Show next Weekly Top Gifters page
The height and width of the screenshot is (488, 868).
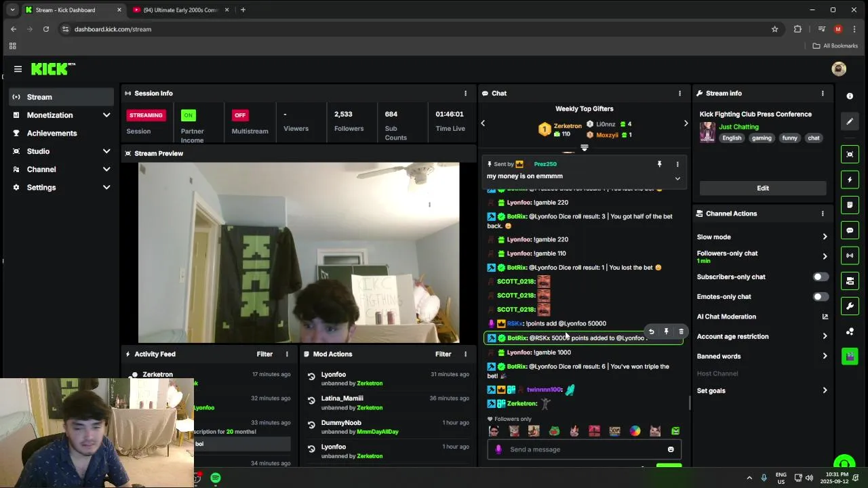coord(686,123)
